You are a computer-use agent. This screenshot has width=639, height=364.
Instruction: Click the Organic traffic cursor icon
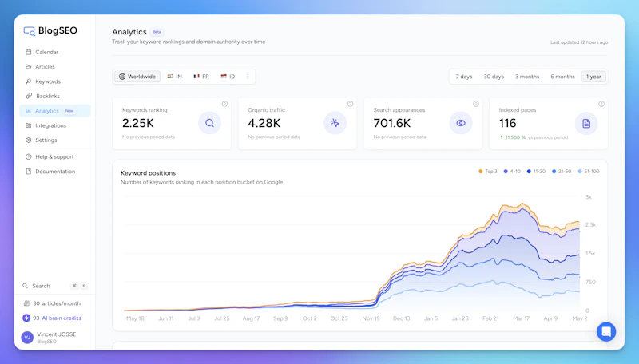(x=335, y=123)
